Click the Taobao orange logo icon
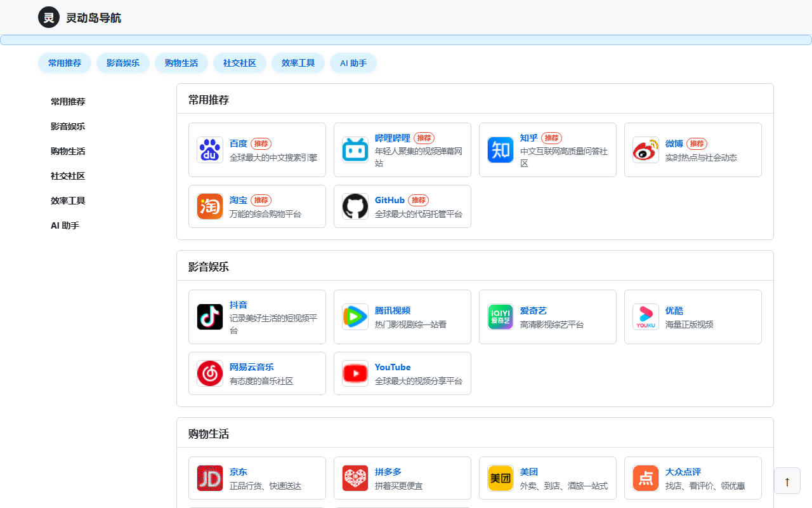The image size is (812, 508). pyautogui.click(x=210, y=206)
